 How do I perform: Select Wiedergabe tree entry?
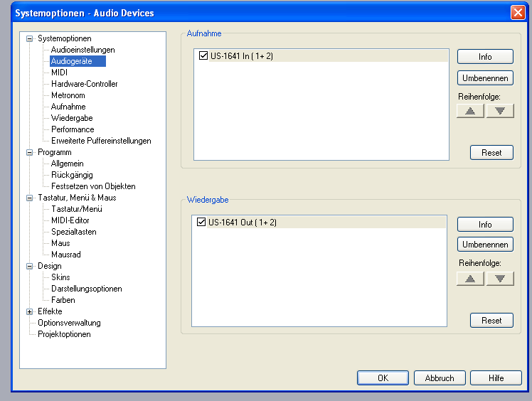point(72,118)
